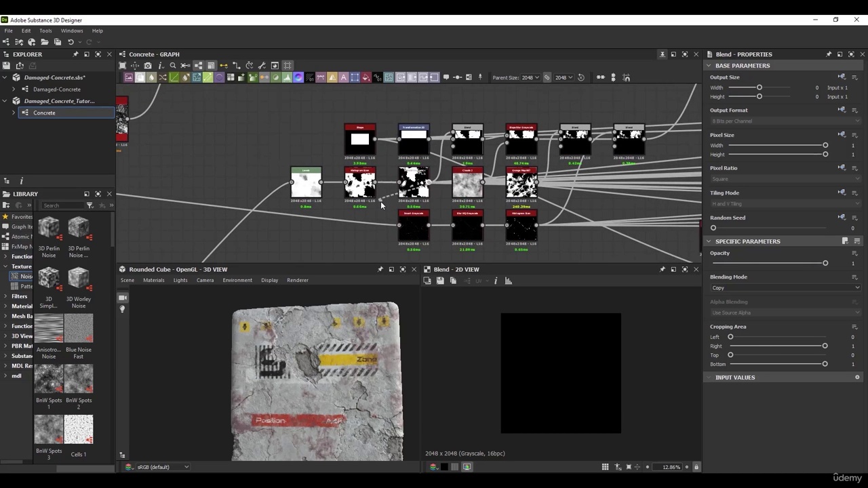Click the histogram icon in 2D view toolbar

point(508,281)
